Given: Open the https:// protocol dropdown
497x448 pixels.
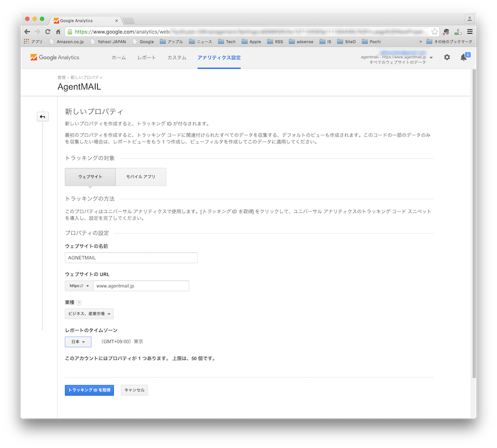Looking at the screenshot, I should click(76, 286).
